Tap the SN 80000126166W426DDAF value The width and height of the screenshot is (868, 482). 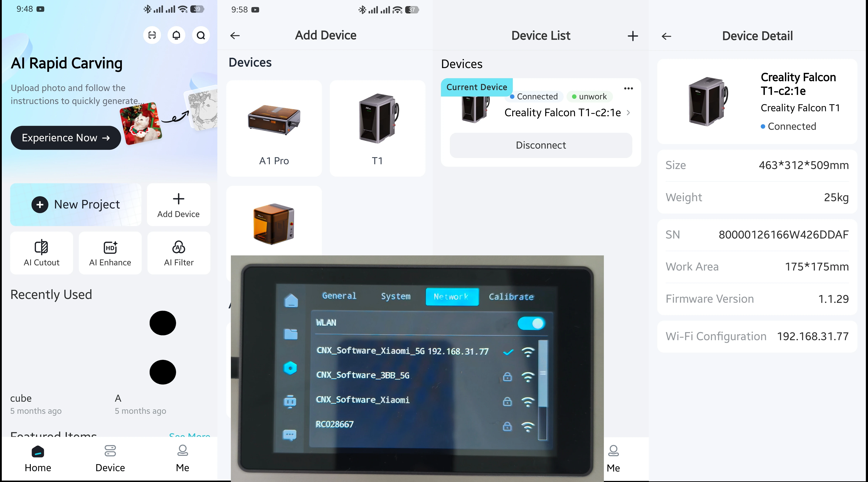click(784, 235)
